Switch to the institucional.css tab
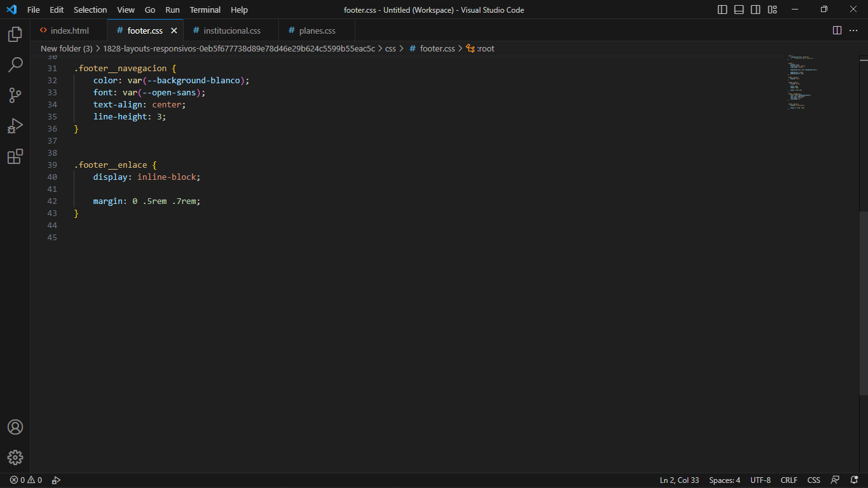This screenshot has width=868, height=488. [231, 30]
